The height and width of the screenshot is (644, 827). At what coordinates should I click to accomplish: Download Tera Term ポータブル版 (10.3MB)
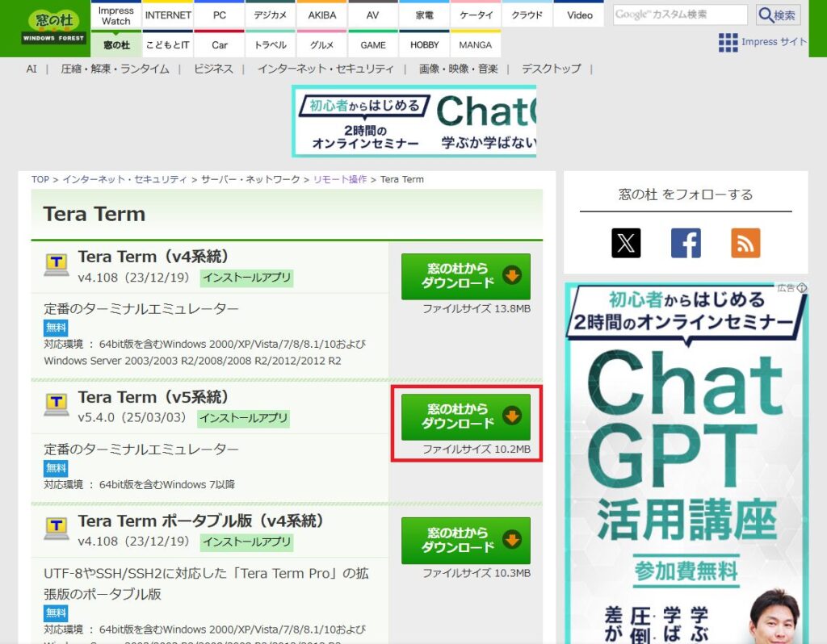pyautogui.click(x=466, y=541)
